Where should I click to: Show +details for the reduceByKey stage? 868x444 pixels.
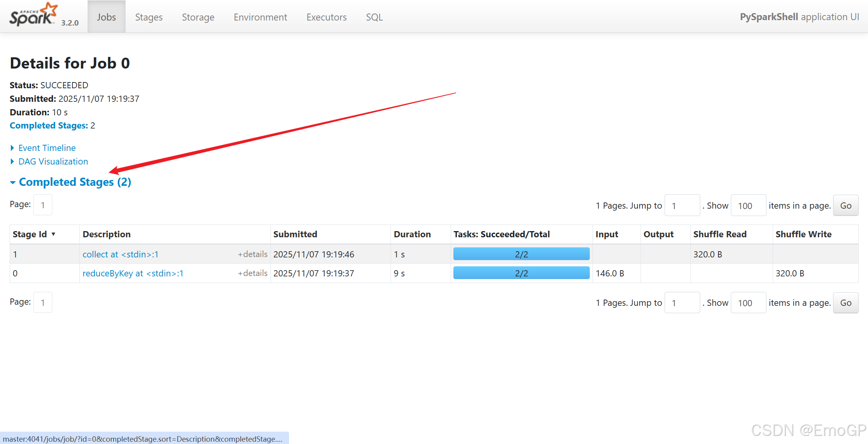point(253,273)
